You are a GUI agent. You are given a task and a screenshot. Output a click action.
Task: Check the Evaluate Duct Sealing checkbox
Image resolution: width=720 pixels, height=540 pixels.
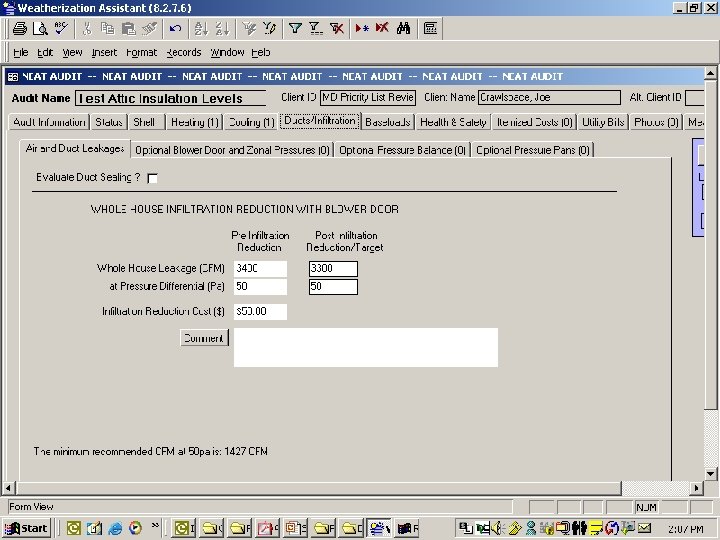[152, 178]
